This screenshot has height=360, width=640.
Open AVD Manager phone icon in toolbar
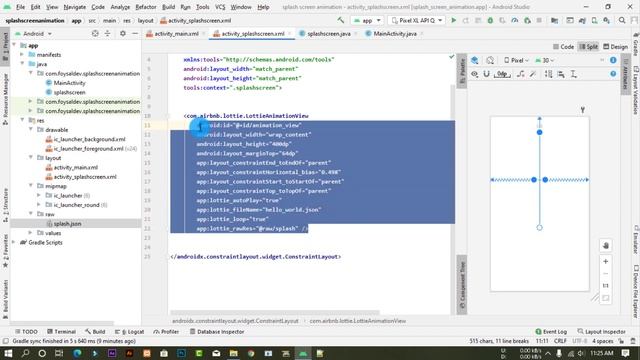[x=594, y=20]
